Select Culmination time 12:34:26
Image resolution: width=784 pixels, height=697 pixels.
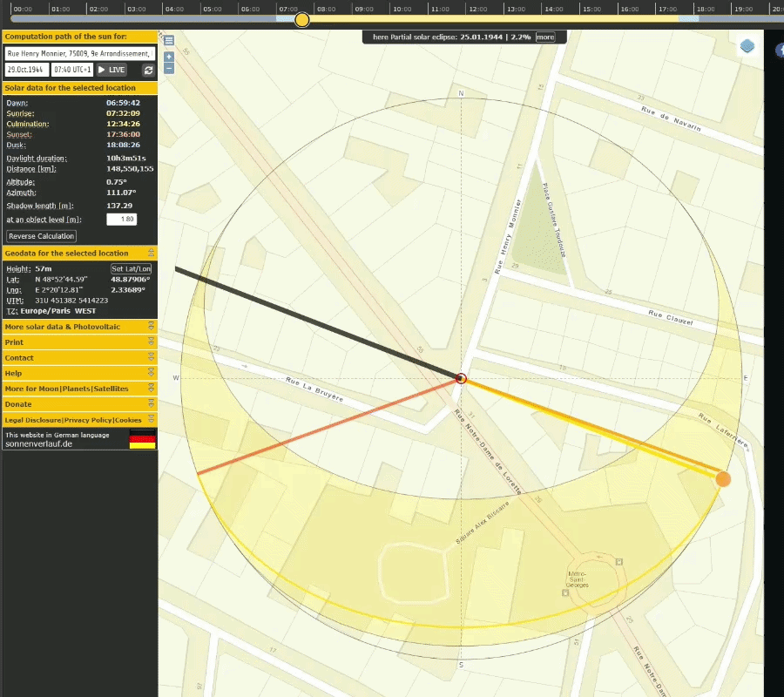click(123, 124)
